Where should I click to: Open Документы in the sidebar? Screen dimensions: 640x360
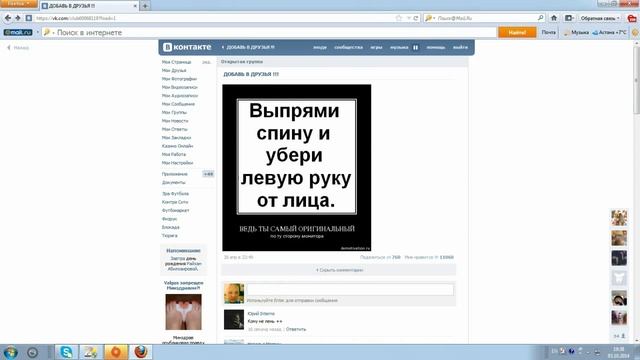pos(173,182)
